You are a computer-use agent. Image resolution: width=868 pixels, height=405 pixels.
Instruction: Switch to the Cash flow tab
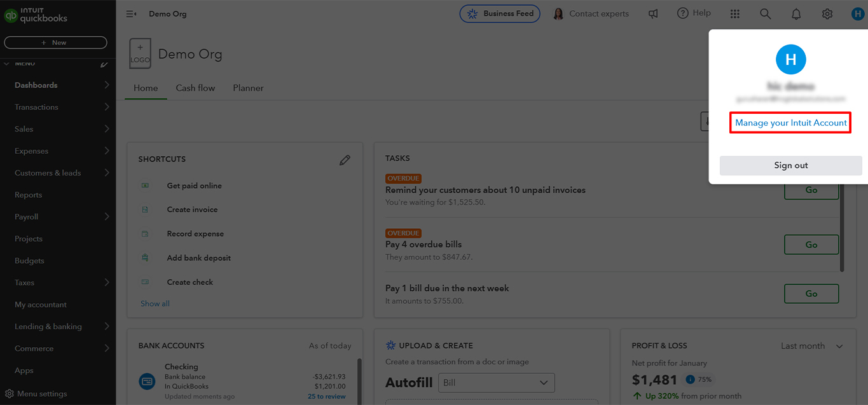tap(195, 88)
